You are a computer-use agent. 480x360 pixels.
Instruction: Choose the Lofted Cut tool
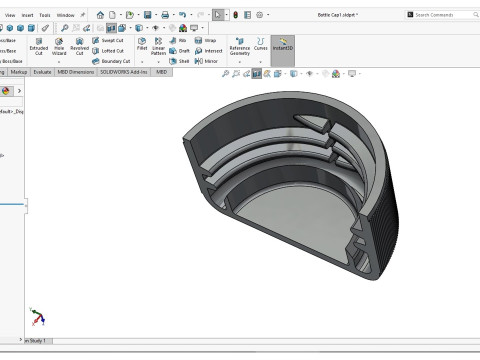tap(108, 51)
